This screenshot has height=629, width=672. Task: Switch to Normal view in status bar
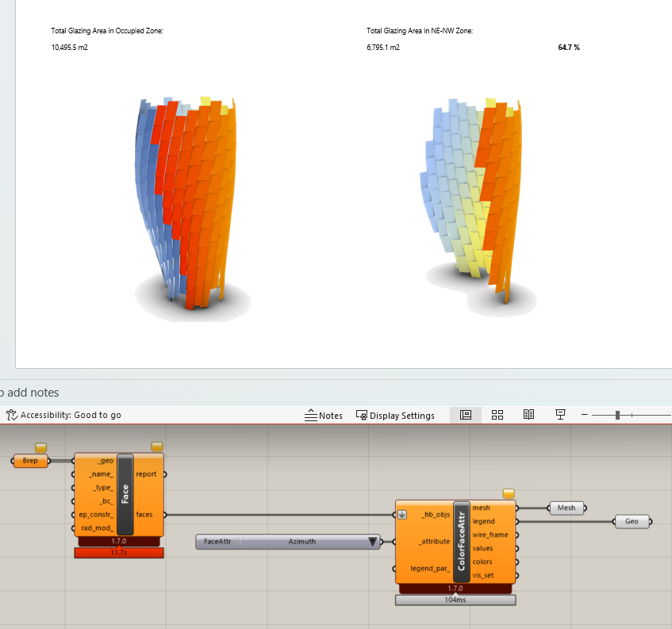click(x=466, y=415)
